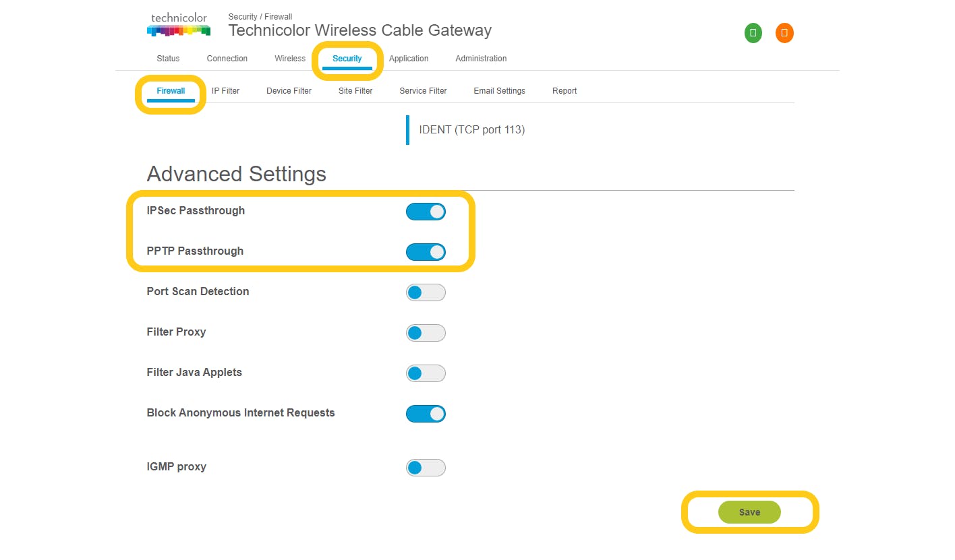Click the Technicolor rainbow logo
This screenshot has width=955, height=560.
[178, 25]
